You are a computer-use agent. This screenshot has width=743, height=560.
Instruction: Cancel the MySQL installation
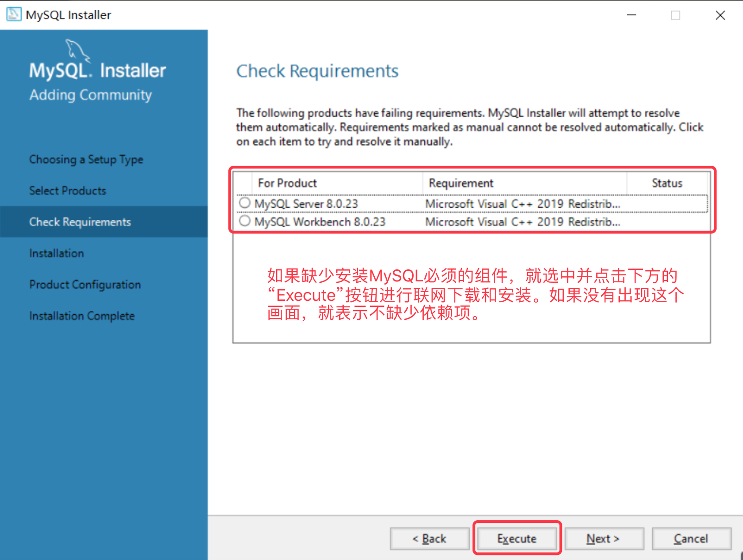[691, 539]
